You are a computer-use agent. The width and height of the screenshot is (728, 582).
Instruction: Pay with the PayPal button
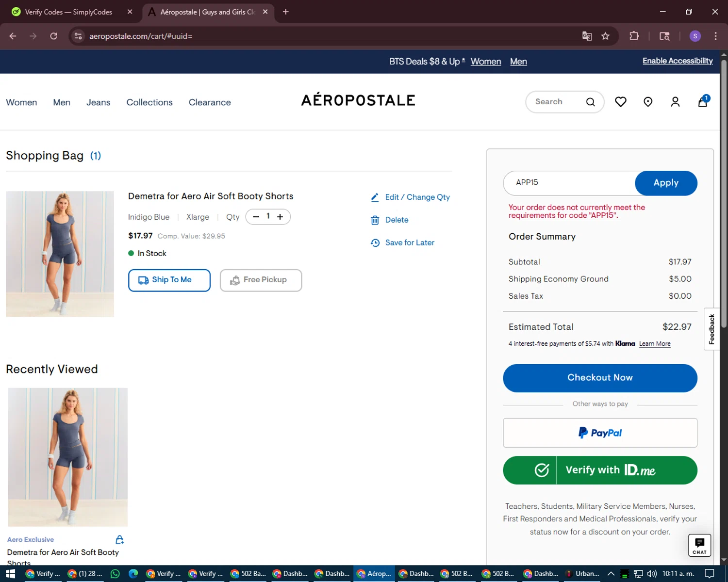[x=600, y=433]
